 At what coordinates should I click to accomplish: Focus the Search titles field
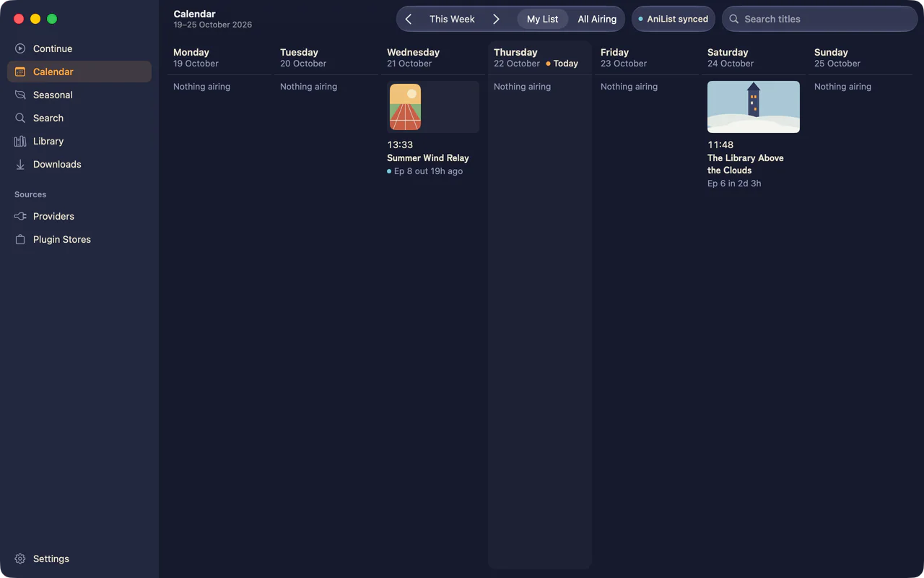click(820, 19)
